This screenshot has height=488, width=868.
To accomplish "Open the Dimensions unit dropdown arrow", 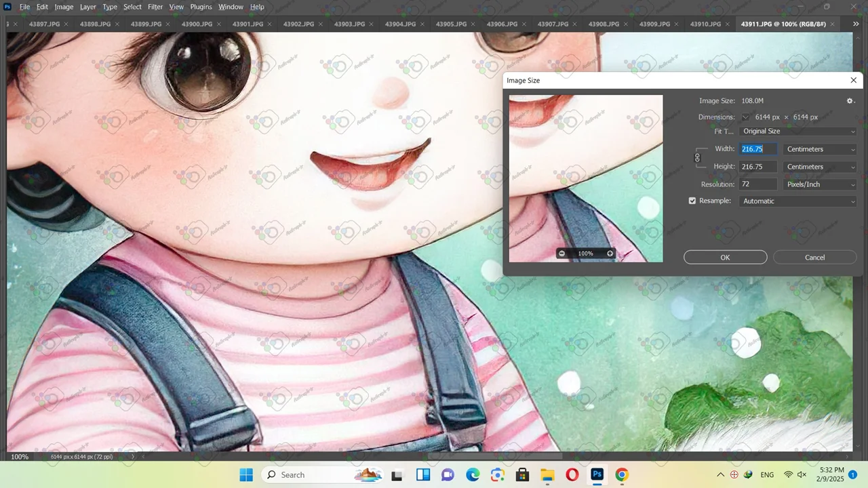I will pyautogui.click(x=745, y=117).
